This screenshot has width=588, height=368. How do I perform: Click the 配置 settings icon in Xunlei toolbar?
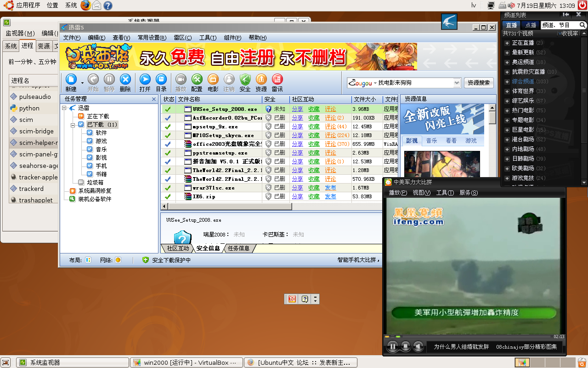[x=197, y=79]
